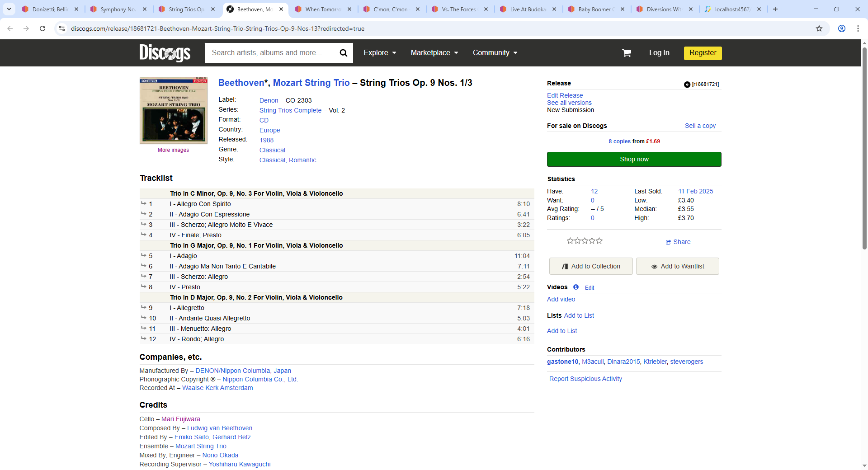Open Waalse Kerk Amsterdam link
This screenshot has width=868, height=470.
click(x=217, y=388)
